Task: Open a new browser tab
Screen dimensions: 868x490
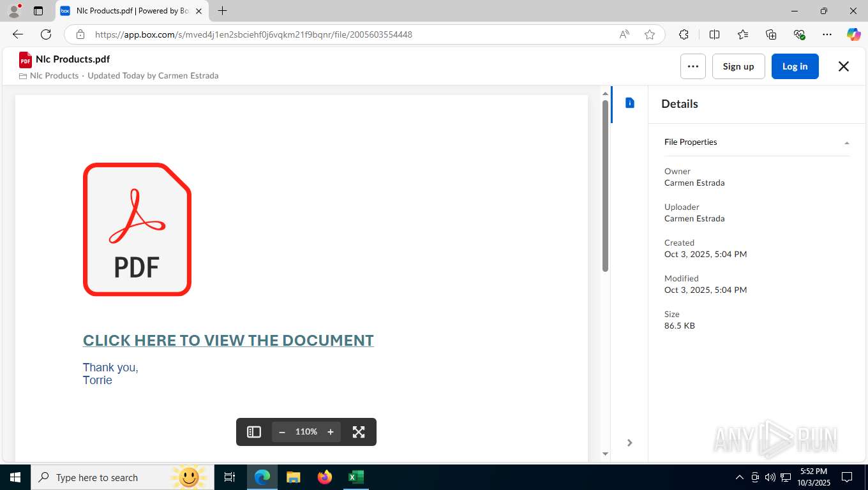Action: coord(222,11)
